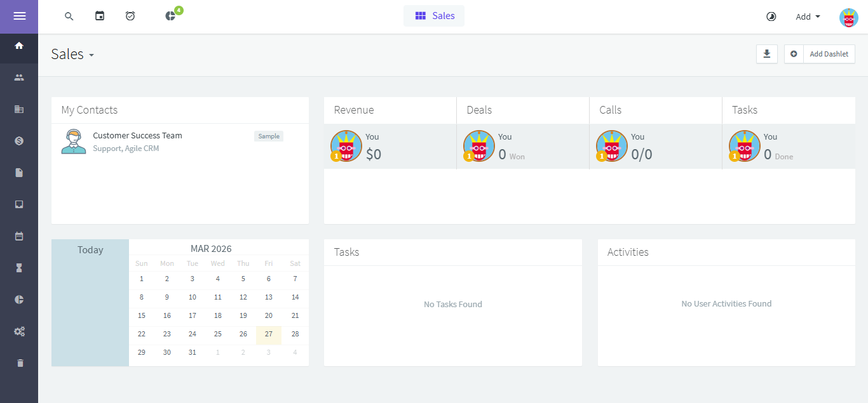The height and width of the screenshot is (403, 868).
Task: Select March 16 on the mini calendar
Action: (x=167, y=315)
